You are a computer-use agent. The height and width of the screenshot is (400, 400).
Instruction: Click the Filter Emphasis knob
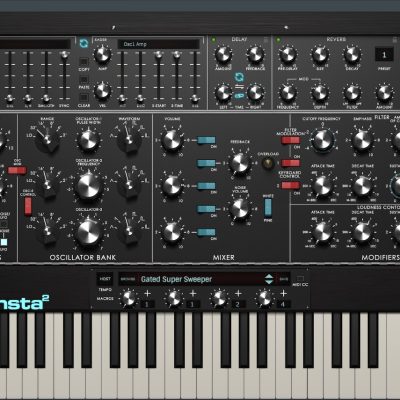(x=362, y=140)
